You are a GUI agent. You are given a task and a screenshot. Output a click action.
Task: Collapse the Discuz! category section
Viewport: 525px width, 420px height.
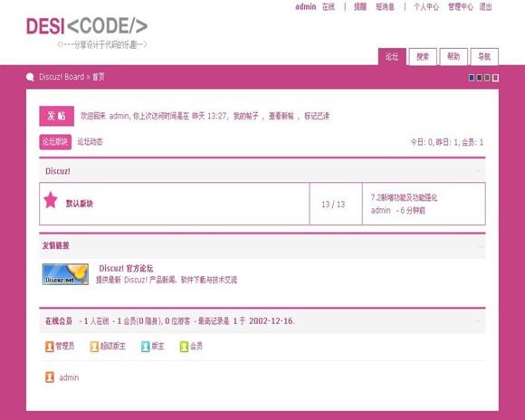point(478,171)
